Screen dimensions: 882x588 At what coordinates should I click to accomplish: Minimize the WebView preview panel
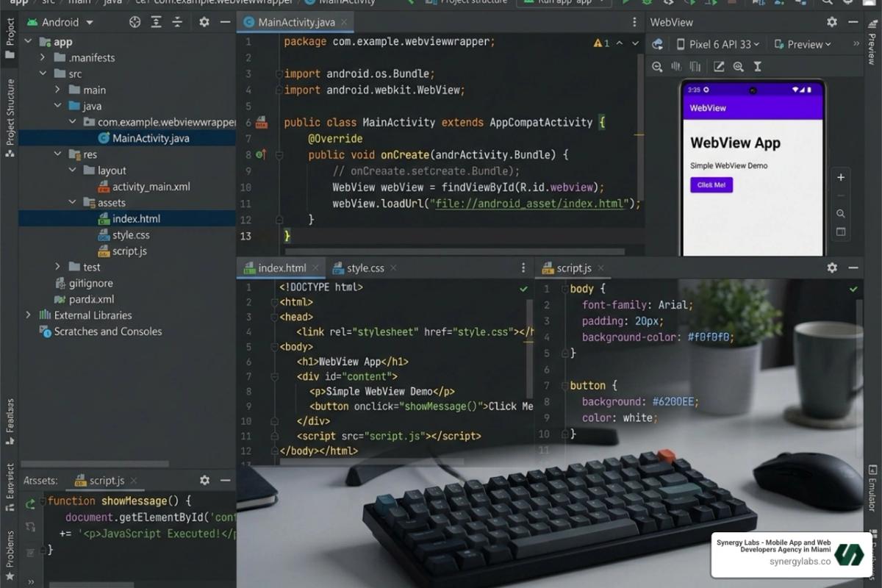point(853,22)
